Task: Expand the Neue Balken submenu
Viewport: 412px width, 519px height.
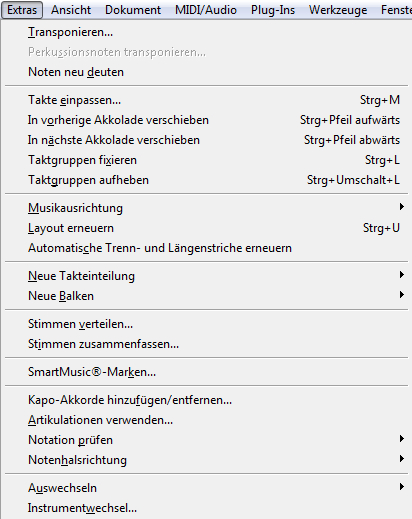Action: pos(206,296)
